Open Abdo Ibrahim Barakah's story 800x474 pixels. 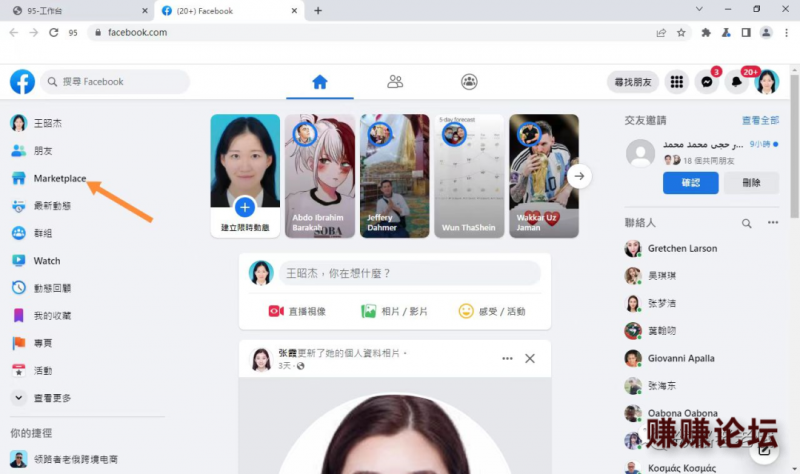tap(320, 176)
